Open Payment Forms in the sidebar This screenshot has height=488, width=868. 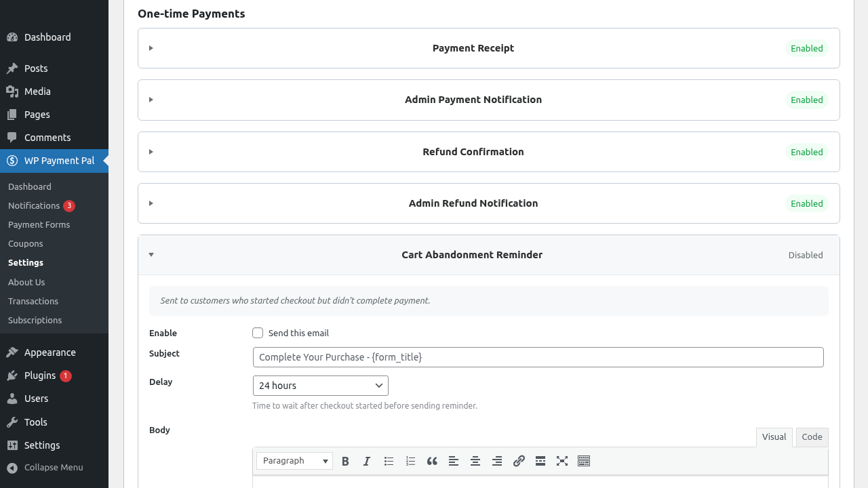pyautogui.click(x=39, y=224)
